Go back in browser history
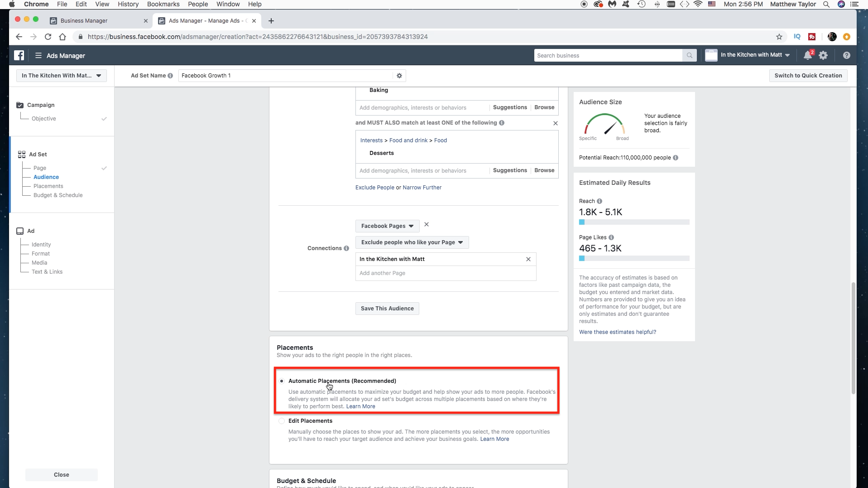The width and height of the screenshot is (868, 488). pyautogui.click(x=19, y=37)
